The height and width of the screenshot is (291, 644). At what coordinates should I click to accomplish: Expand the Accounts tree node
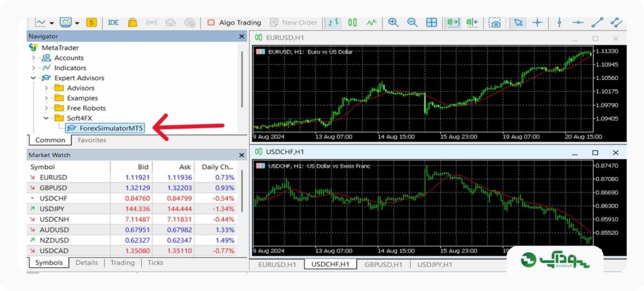33,58
